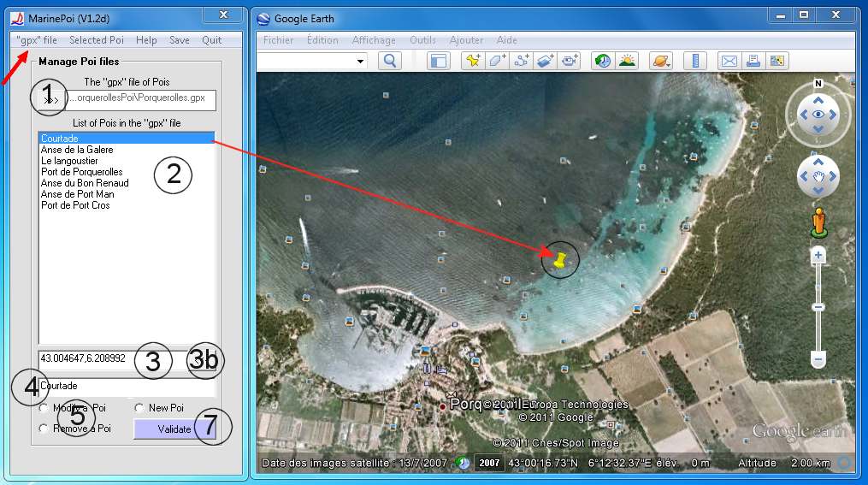This screenshot has height=485, width=868.
Task: Select Port de Port Cros in list
Action: pyautogui.click(x=127, y=204)
